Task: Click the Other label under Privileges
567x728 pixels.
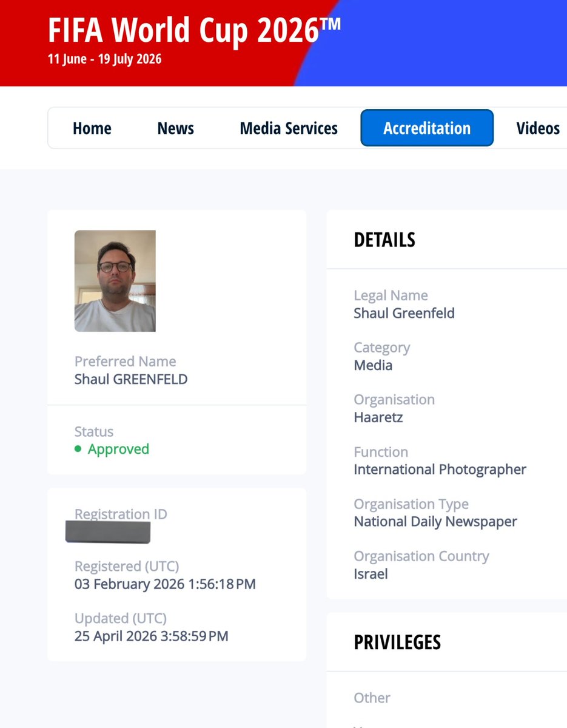Action: pos(372,698)
